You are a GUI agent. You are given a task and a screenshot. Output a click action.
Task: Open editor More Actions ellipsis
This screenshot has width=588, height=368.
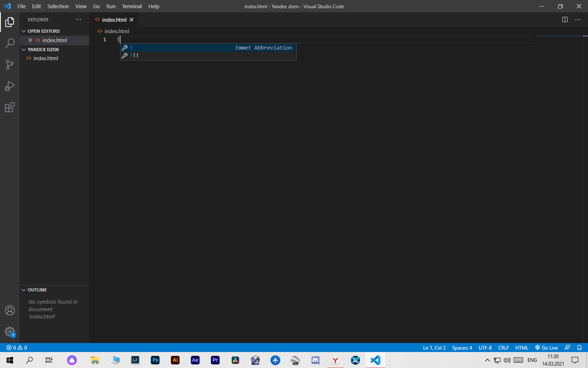point(577,20)
